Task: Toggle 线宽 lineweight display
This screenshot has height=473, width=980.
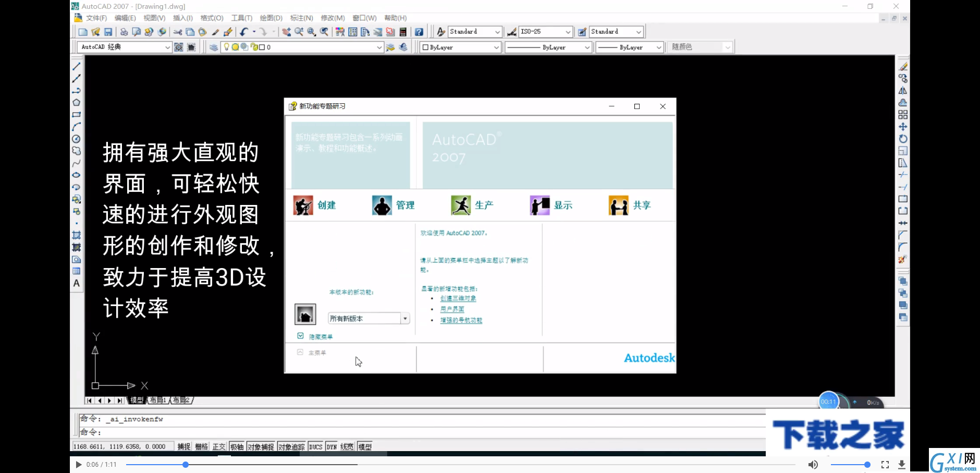Action: [347, 447]
